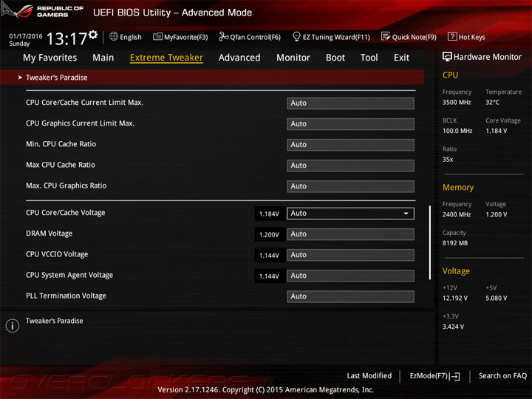Open CPU Core/Cache Voltage dropdown arrow
This screenshot has height=399, width=532.
click(x=406, y=214)
